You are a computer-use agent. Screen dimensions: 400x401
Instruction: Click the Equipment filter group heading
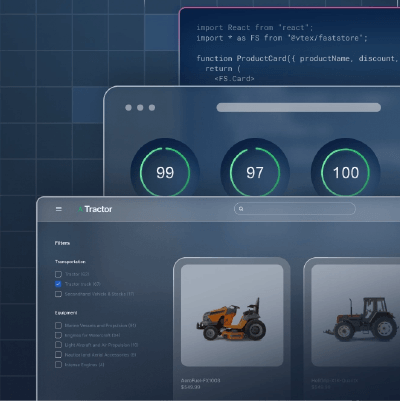(x=66, y=313)
